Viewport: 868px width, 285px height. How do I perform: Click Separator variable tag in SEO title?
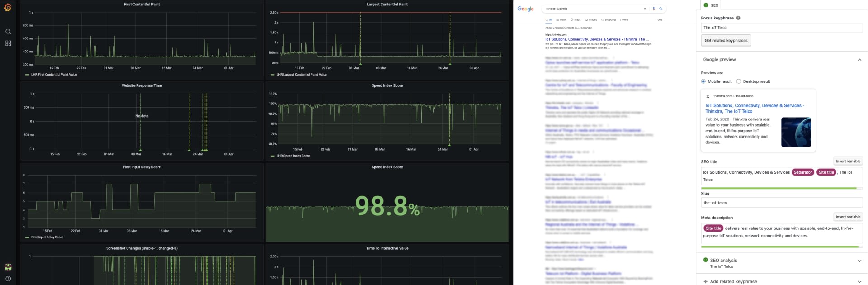point(803,172)
